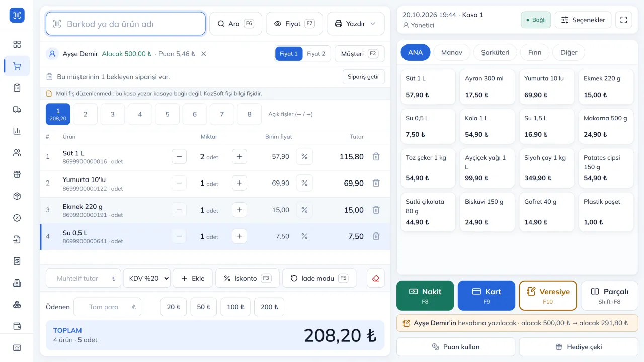
Task: Open the gift box icon in sidebar
Action: coord(17,174)
